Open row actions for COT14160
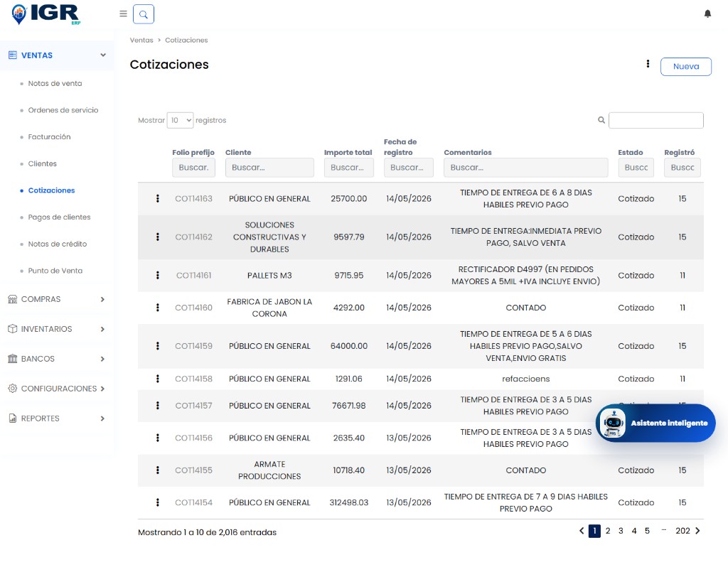Viewport: 728px width, 567px height. pyautogui.click(x=158, y=308)
